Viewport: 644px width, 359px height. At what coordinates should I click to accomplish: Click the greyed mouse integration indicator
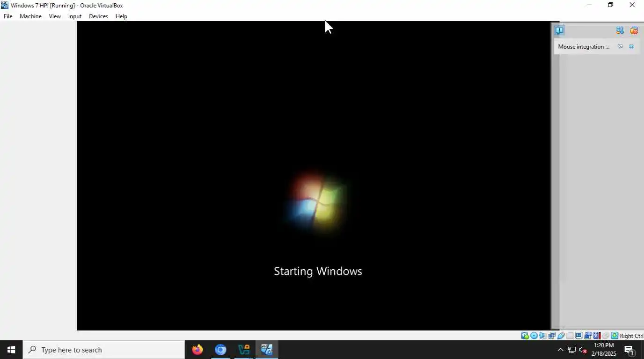click(605, 336)
